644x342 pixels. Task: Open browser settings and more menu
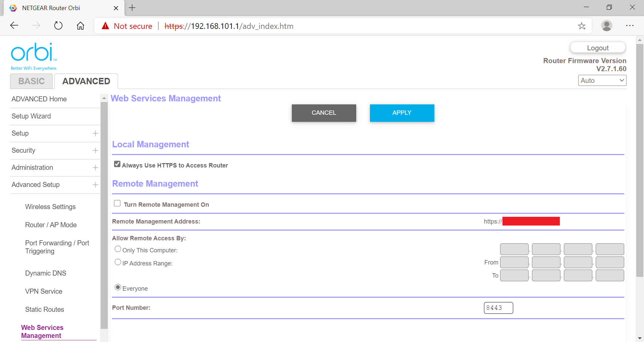pyautogui.click(x=630, y=26)
